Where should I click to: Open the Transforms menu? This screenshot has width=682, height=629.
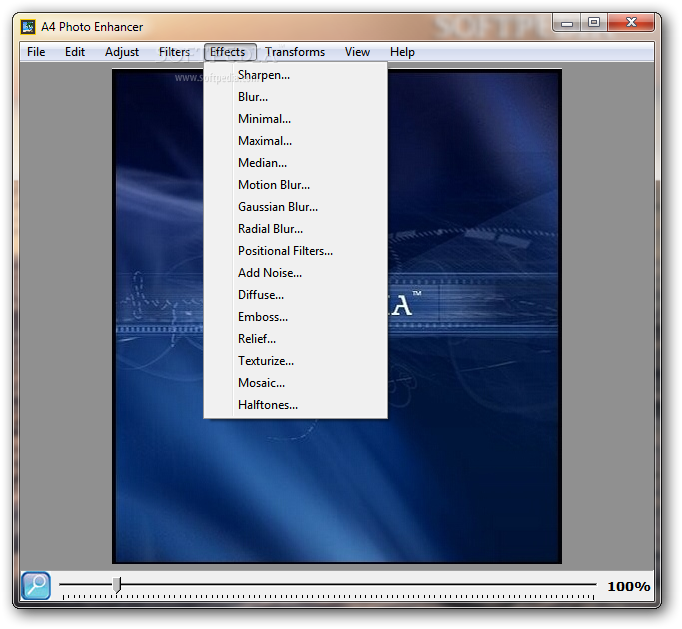pos(295,52)
